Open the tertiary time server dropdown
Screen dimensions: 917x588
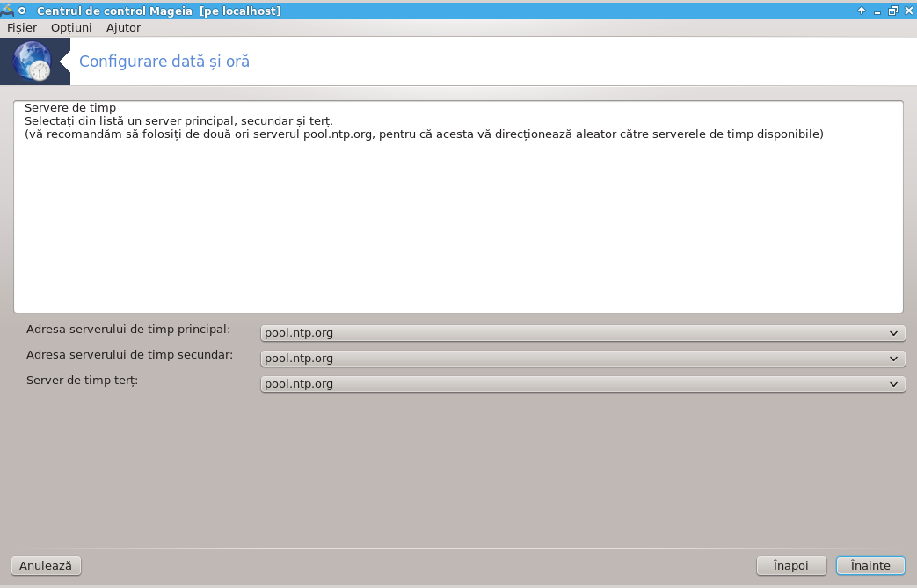(x=583, y=384)
